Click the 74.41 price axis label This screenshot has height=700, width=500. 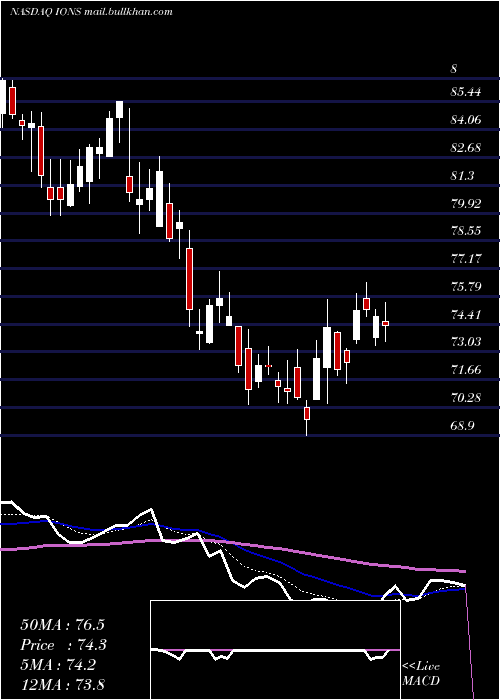click(466, 315)
